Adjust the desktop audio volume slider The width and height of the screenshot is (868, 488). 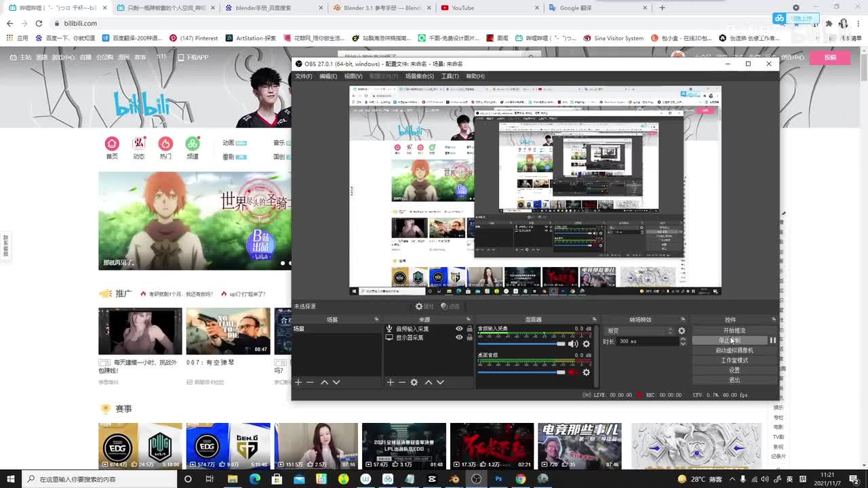point(521,371)
